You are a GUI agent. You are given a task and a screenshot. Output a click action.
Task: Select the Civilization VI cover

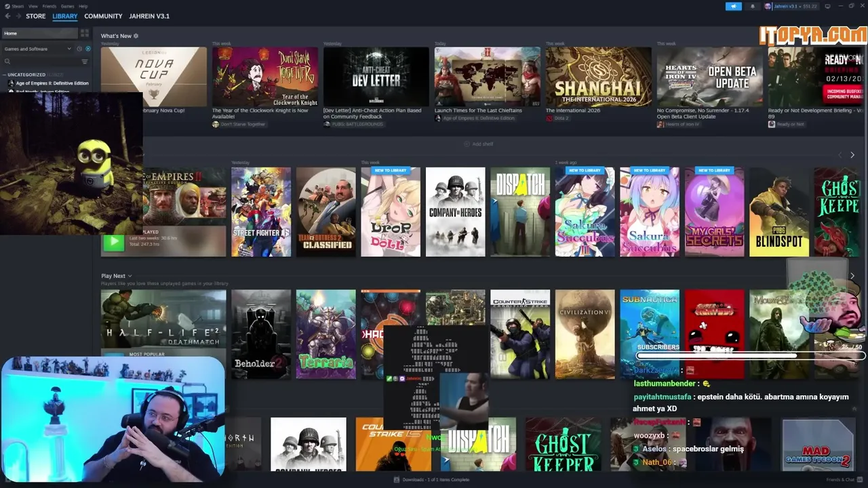click(x=585, y=334)
